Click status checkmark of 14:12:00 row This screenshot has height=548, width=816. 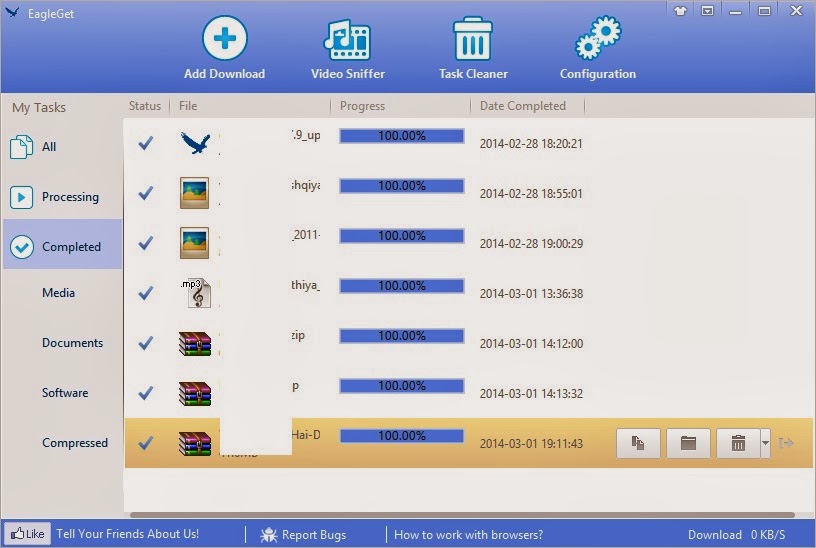(x=146, y=343)
